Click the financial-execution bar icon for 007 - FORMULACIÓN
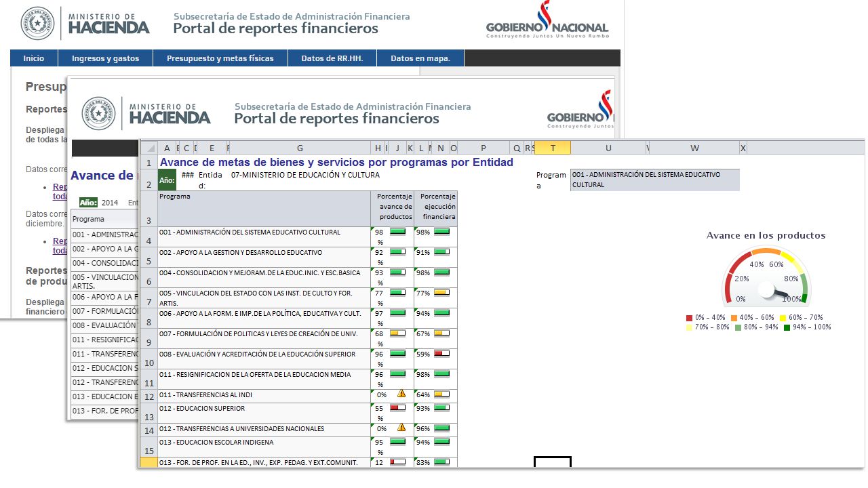Screen dimensions: 868x488 [441, 333]
